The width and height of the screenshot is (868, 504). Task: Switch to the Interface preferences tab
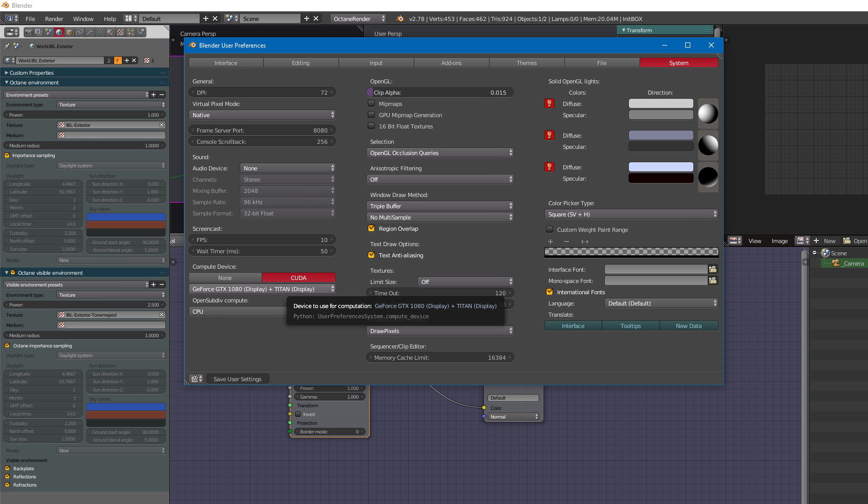(226, 63)
